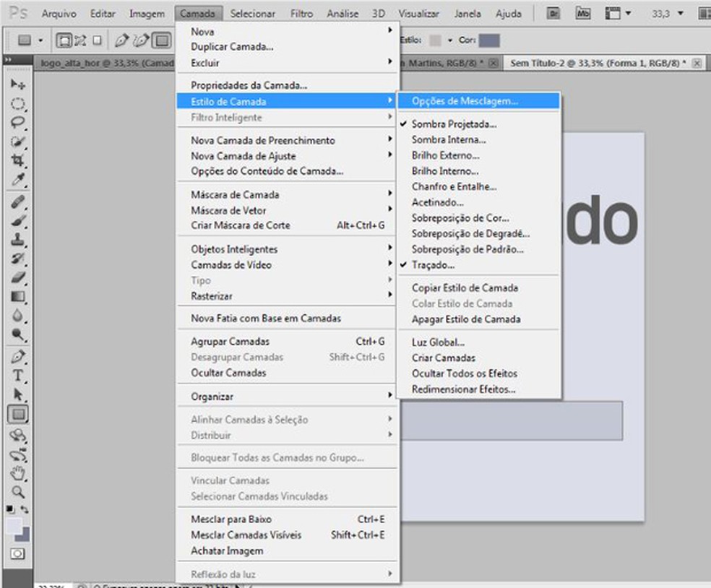Select the 3D Orbit camera tool
This screenshot has width=711, height=588.
coord(17,454)
